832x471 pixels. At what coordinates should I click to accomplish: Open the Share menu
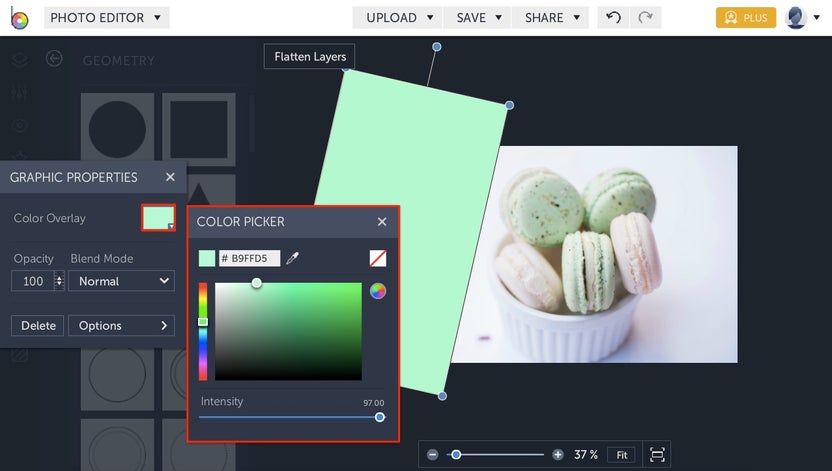pyautogui.click(x=550, y=18)
